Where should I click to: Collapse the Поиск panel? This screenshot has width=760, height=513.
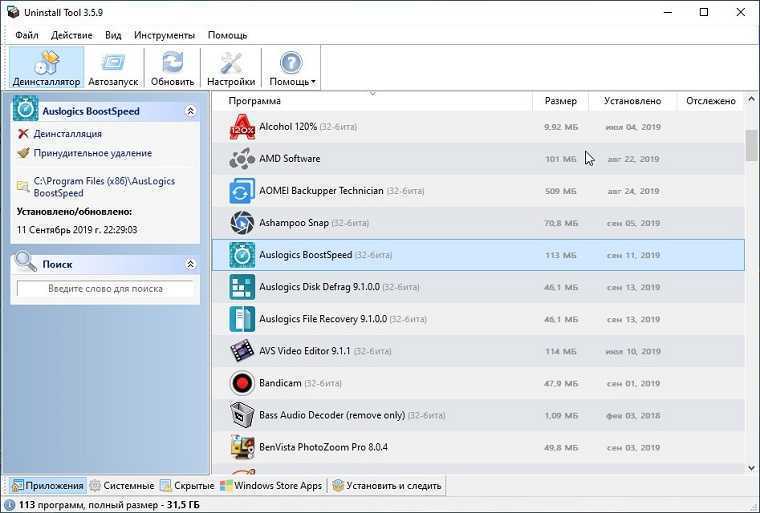tap(190, 264)
